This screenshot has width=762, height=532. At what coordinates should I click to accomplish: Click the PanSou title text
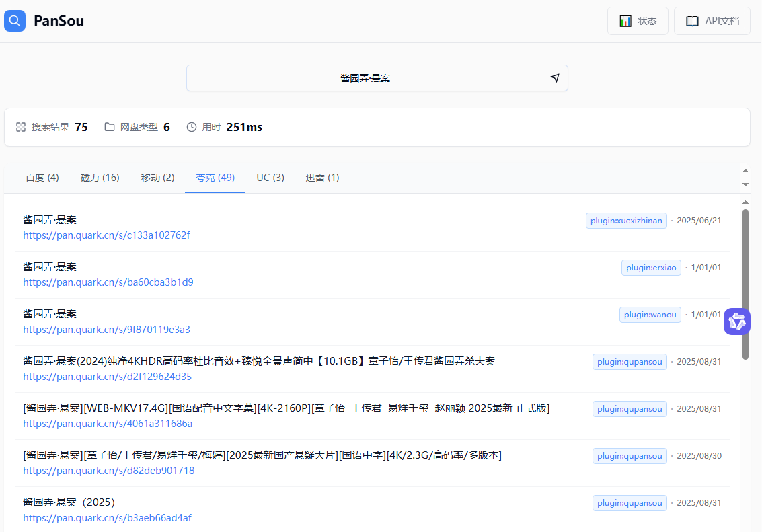[59, 21]
